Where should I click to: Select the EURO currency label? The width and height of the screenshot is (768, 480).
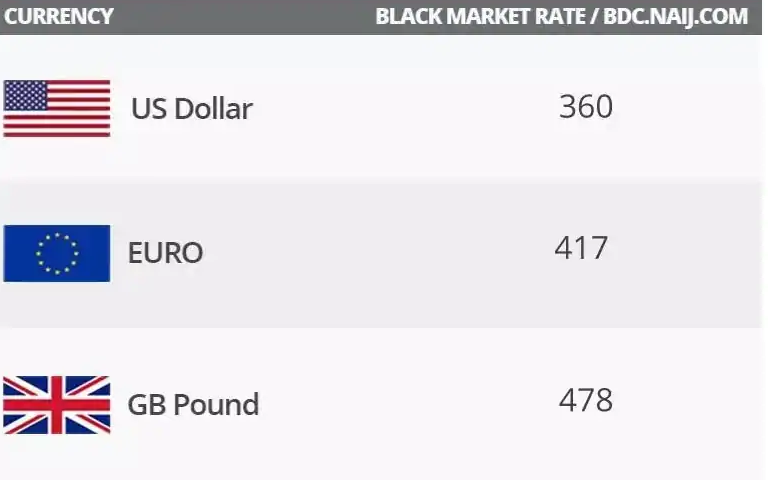(x=165, y=253)
